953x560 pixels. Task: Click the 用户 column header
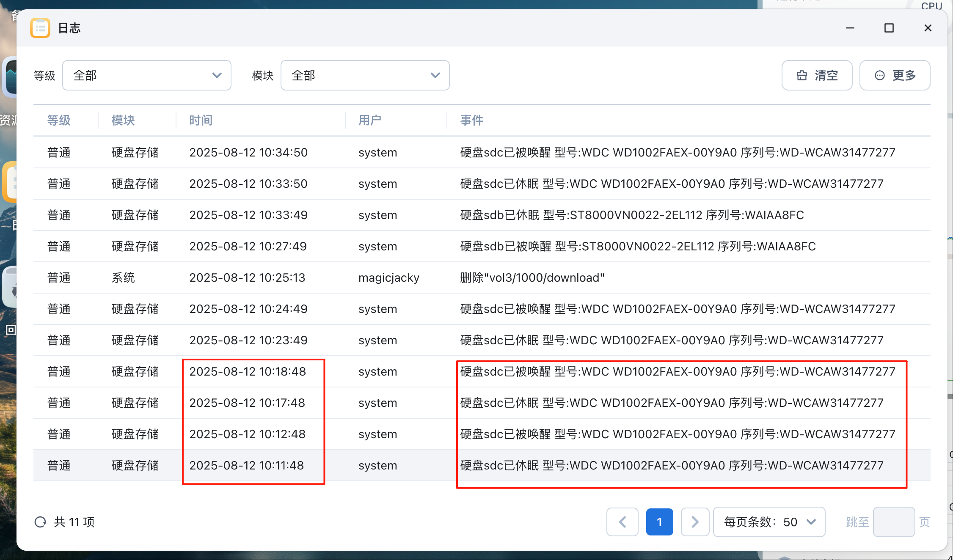370,121
